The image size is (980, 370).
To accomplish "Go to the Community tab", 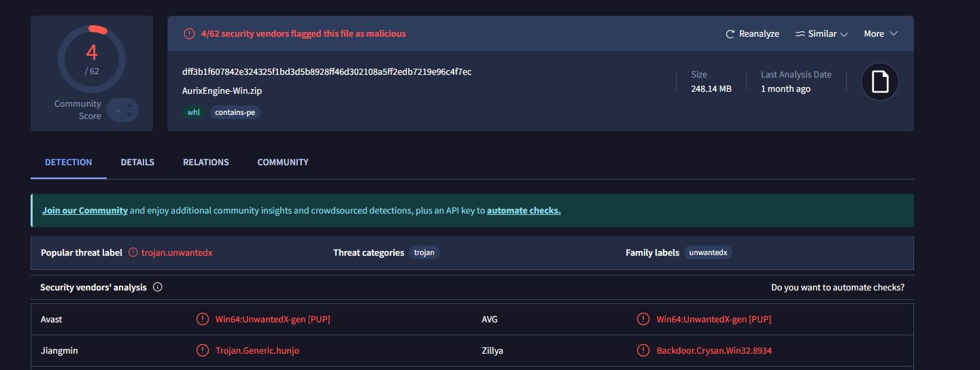I will coord(283,163).
